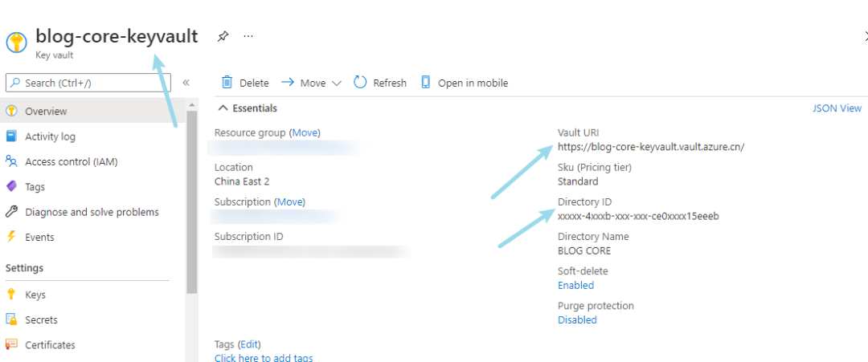This screenshot has width=868, height=362.
Task: Select Overview in the left menu
Action: 46,112
